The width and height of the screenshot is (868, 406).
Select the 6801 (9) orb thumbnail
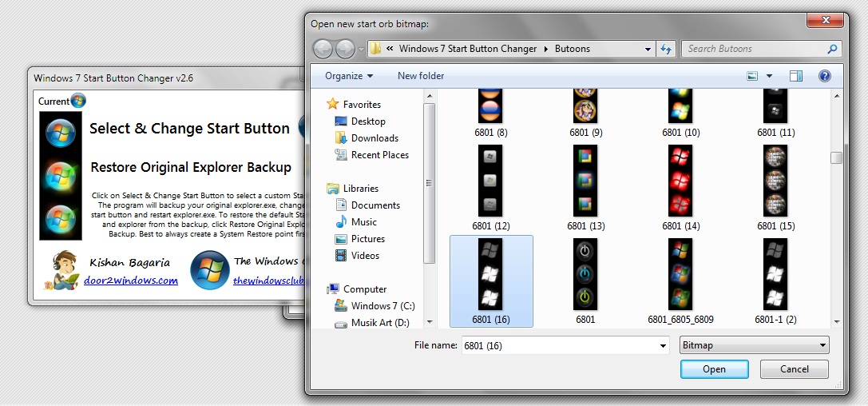585,106
